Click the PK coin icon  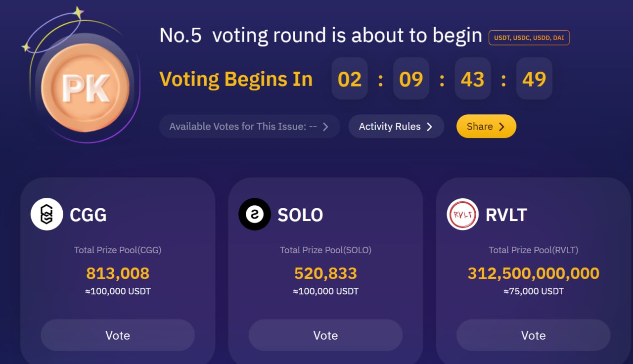(x=85, y=88)
